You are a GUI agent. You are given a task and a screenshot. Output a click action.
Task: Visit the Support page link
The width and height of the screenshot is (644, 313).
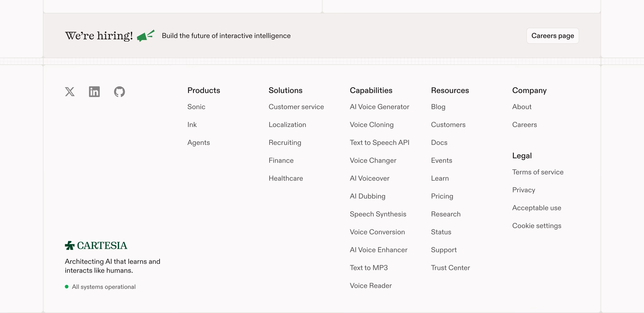pos(444,250)
